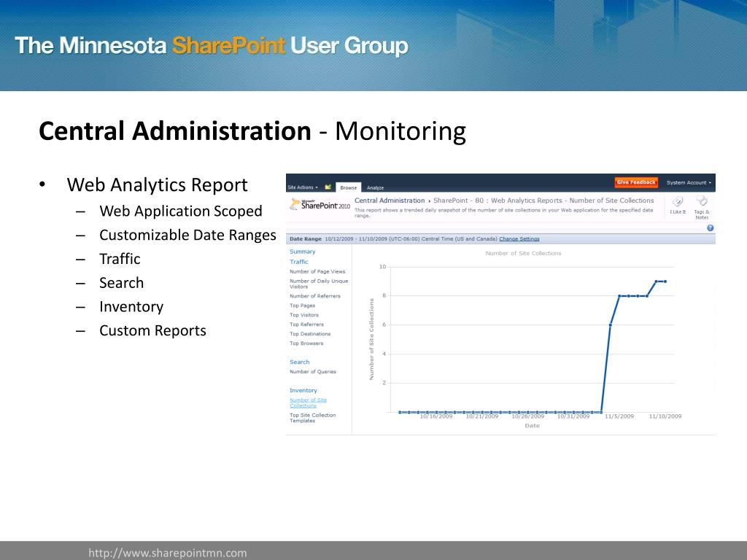Click the www.sharepointmn.com footer URL
Screen dimensions: 747x560
click(x=168, y=553)
